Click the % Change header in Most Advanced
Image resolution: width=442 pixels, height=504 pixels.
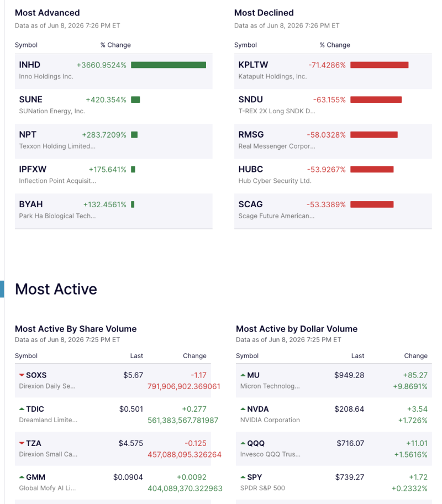[x=115, y=45]
